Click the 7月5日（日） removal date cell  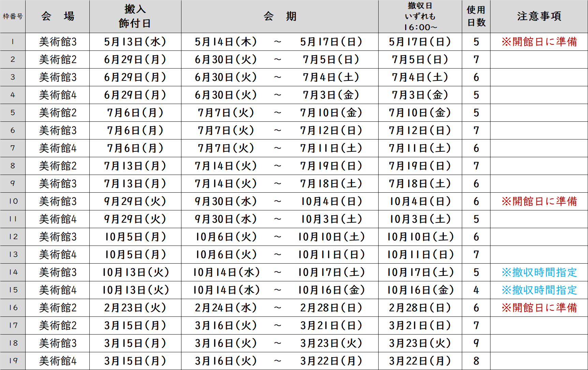(420, 59)
